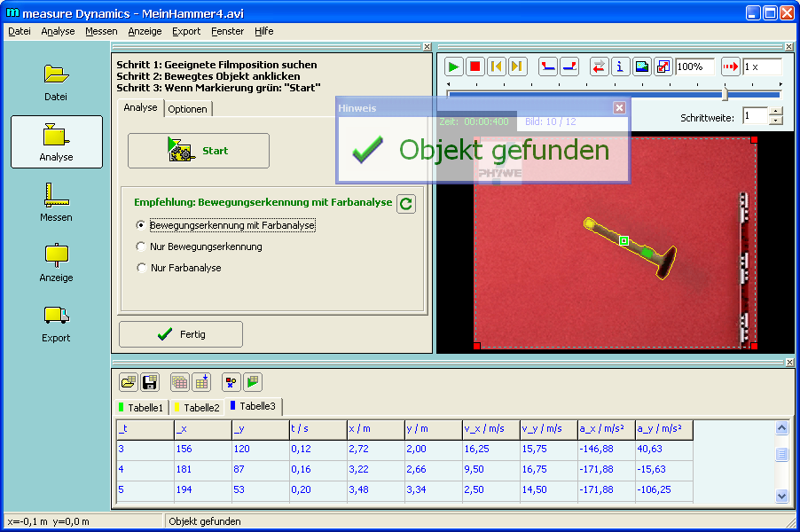800x532 pixels.
Task: Click the stacked tables icon in table toolbar
Action: (x=179, y=382)
